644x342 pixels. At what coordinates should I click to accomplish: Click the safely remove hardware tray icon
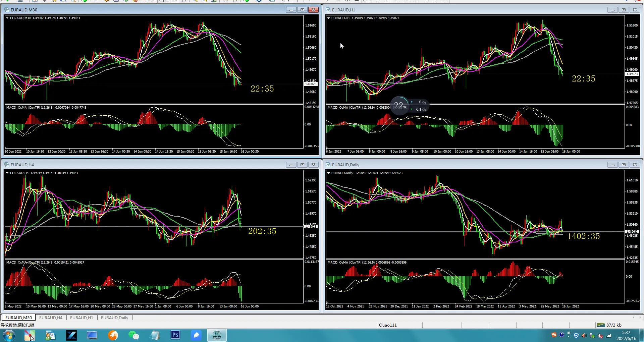click(592, 336)
